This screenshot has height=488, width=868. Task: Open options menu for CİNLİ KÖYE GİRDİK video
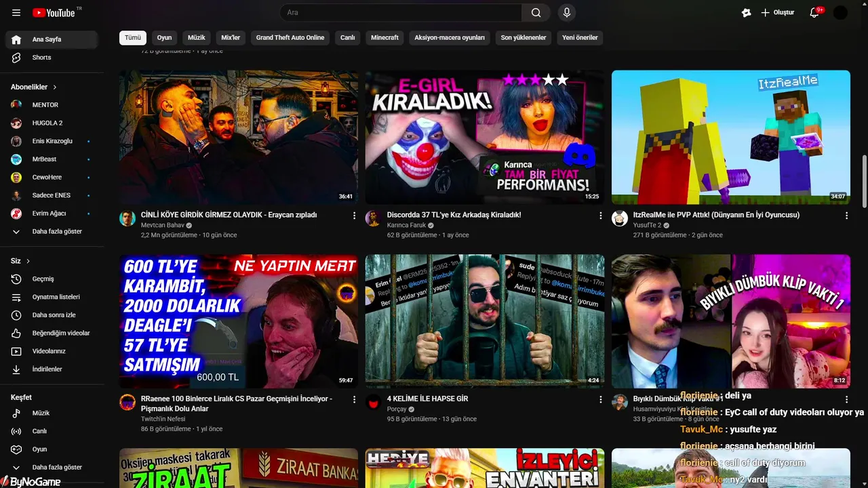(x=354, y=216)
